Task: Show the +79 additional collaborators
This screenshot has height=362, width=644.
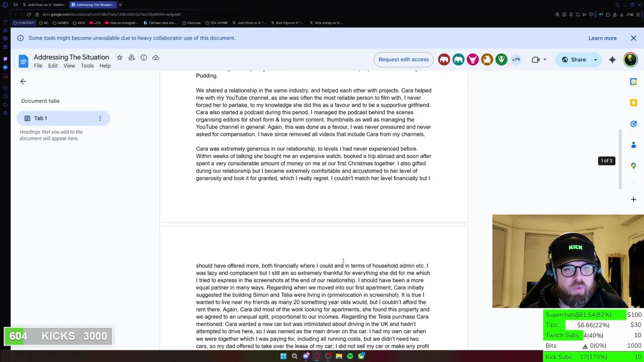Action: pos(516,59)
